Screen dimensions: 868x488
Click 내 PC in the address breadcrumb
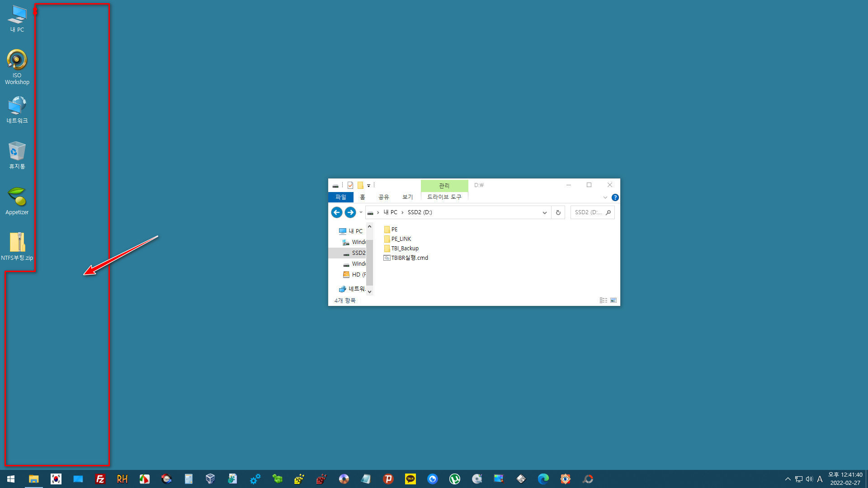coord(390,212)
